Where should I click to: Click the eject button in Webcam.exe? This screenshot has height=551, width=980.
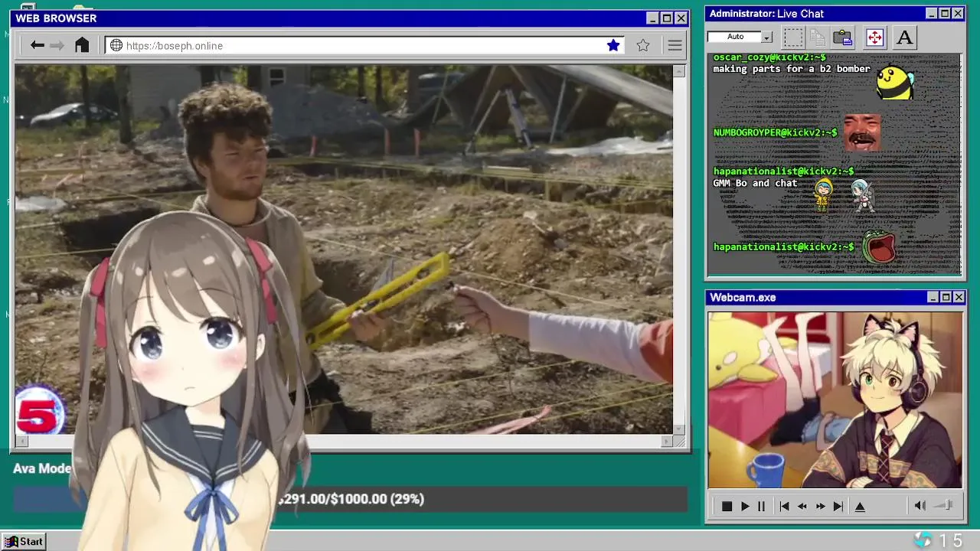(860, 507)
